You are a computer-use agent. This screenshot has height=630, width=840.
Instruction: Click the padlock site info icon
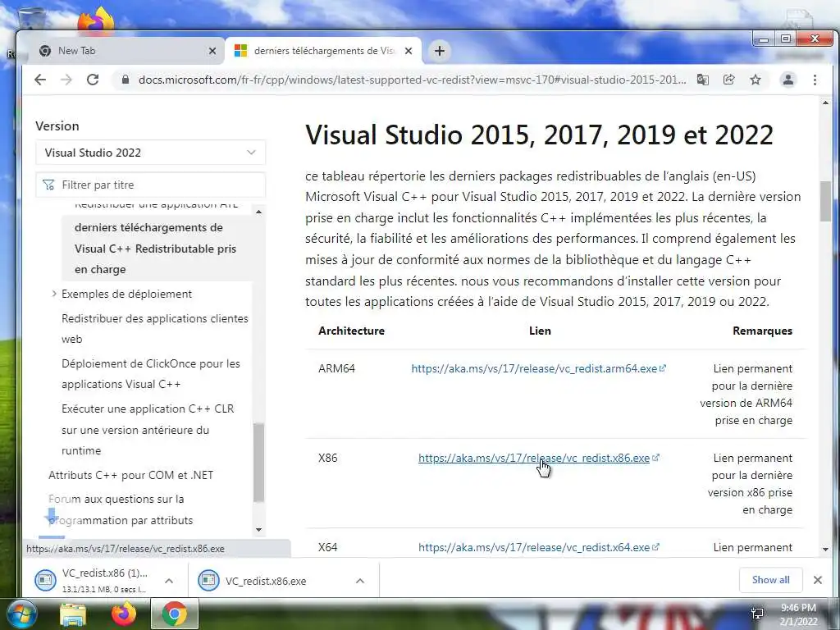click(x=126, y=80)
